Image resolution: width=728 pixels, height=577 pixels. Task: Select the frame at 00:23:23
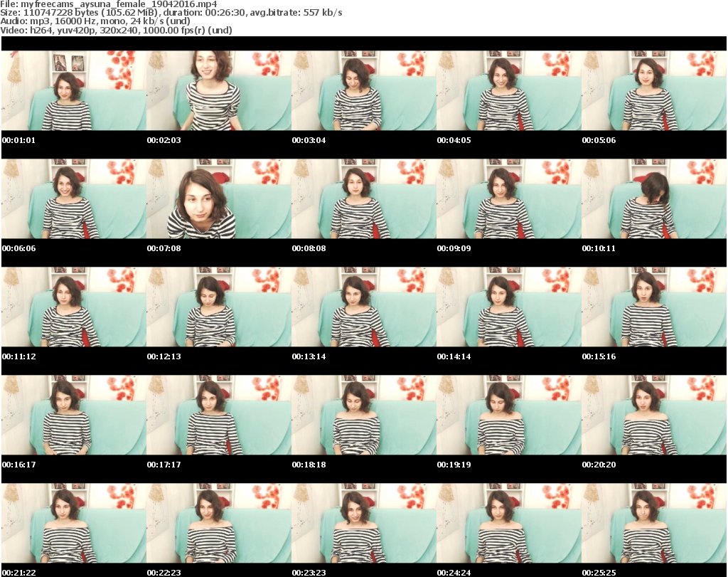tap(364, 524)
